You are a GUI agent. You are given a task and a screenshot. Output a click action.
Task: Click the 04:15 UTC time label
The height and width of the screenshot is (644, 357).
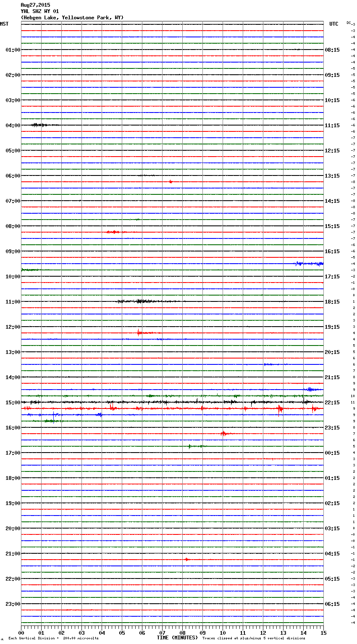click(332, 554)
